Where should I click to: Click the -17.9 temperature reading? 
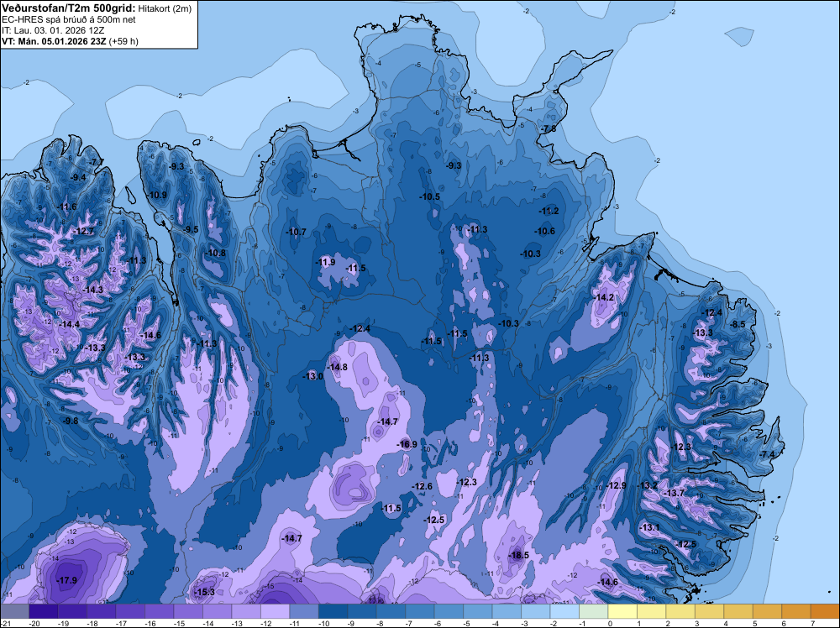(67, 580)
